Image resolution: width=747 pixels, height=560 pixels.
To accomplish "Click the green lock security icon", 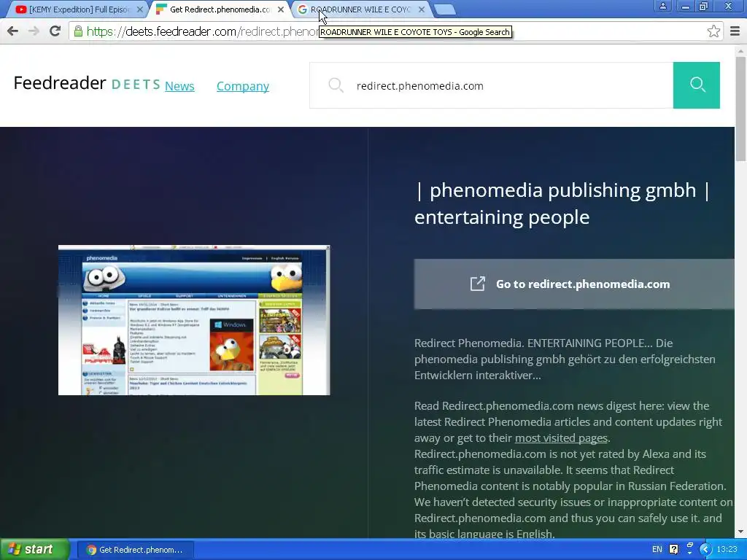I will [78, 31].
